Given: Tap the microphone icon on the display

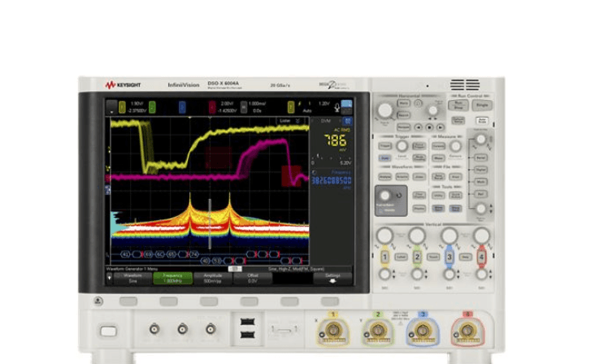Looking at the screenshot, I should point(337,108).
